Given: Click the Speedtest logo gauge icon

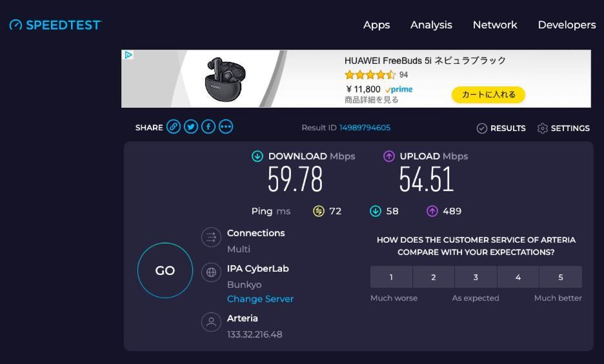Looking at the screenshot, I should click(x=15, y=25).
